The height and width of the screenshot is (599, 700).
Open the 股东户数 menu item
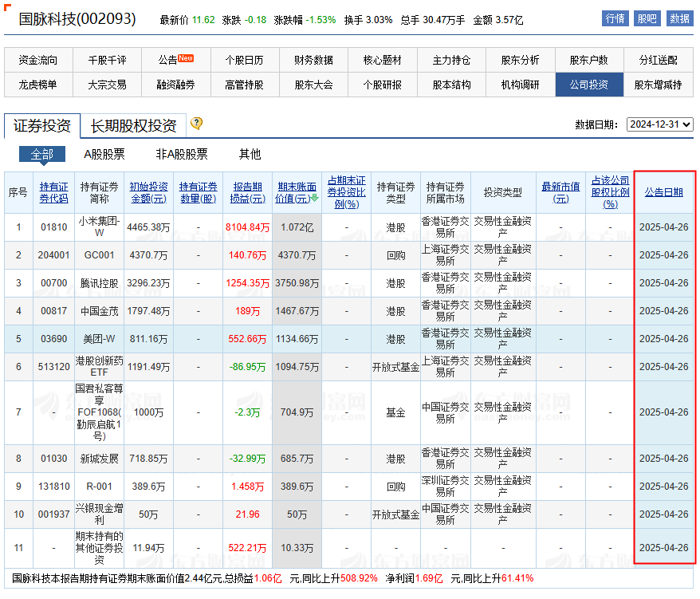(589, 61)
